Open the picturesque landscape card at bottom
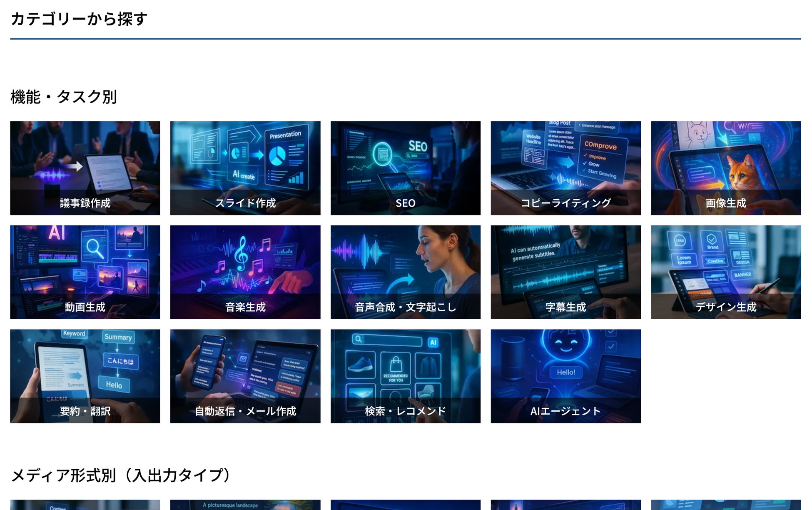This screenshot has width=812, height=510. (x=245, y=505)
